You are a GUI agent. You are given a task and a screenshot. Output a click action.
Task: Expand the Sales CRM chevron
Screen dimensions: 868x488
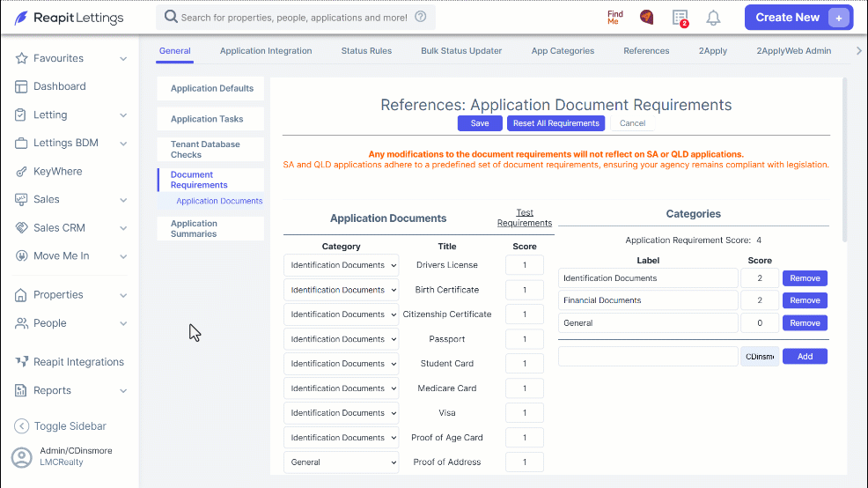click(123, 228)
